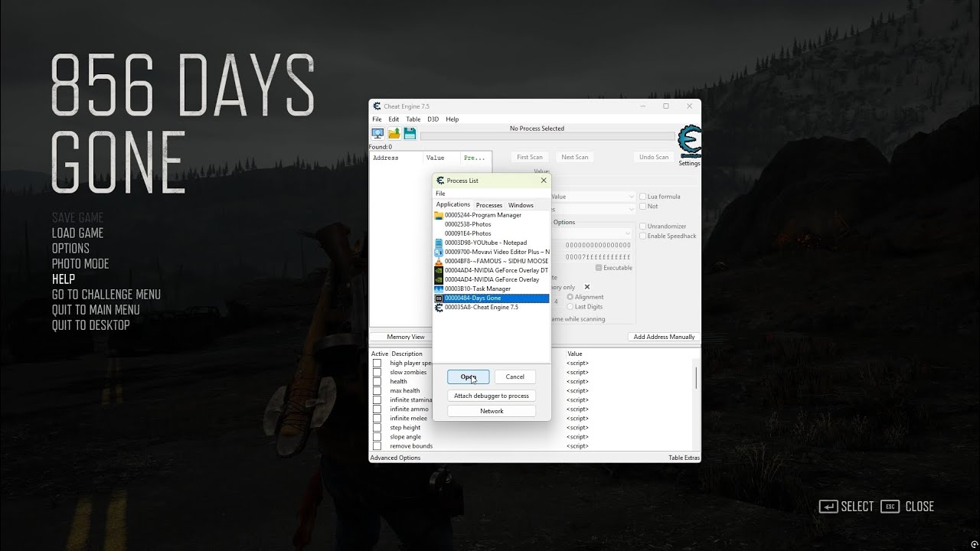
Task: Tick the step height cheat checkbox
Action: (377, 427)
